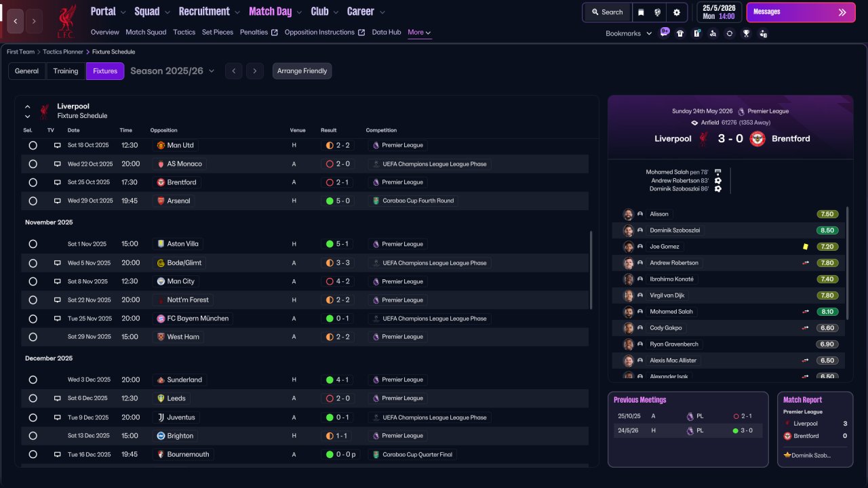The width and height of the screenshot is (868, 488).
Task: Click the Brentford crest in the match header
Action: pyautogui.click(x=757, y=138)
